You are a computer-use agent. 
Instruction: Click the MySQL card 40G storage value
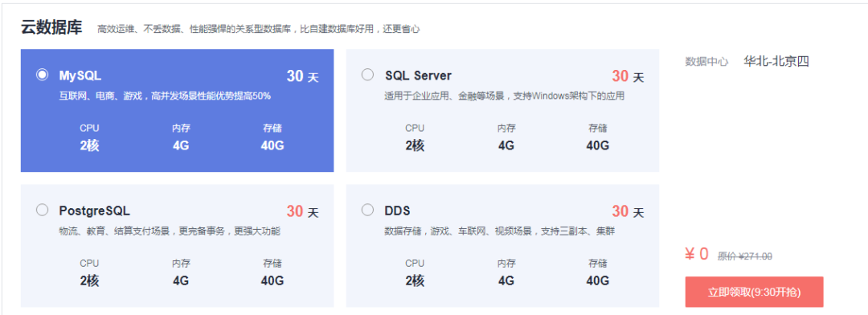pos(272,145)
